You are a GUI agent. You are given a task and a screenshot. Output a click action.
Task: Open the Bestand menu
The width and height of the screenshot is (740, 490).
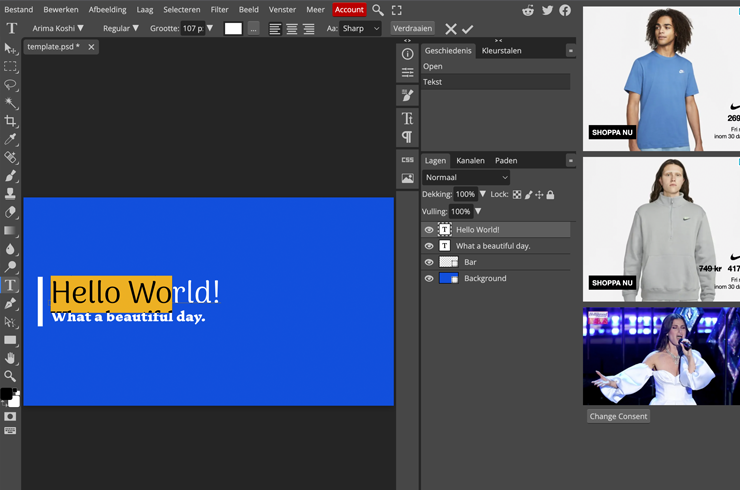click(18, 9)
